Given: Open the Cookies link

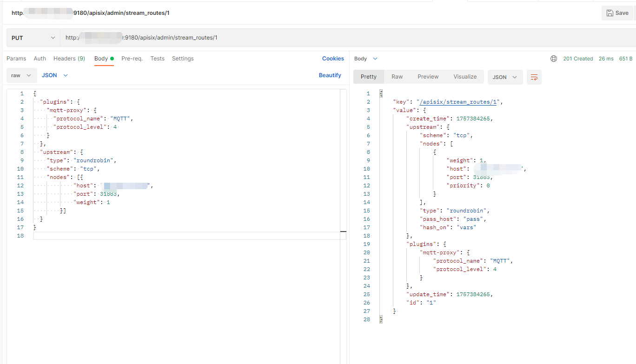Looking at the screenshot, I should (x=333, y=59).
